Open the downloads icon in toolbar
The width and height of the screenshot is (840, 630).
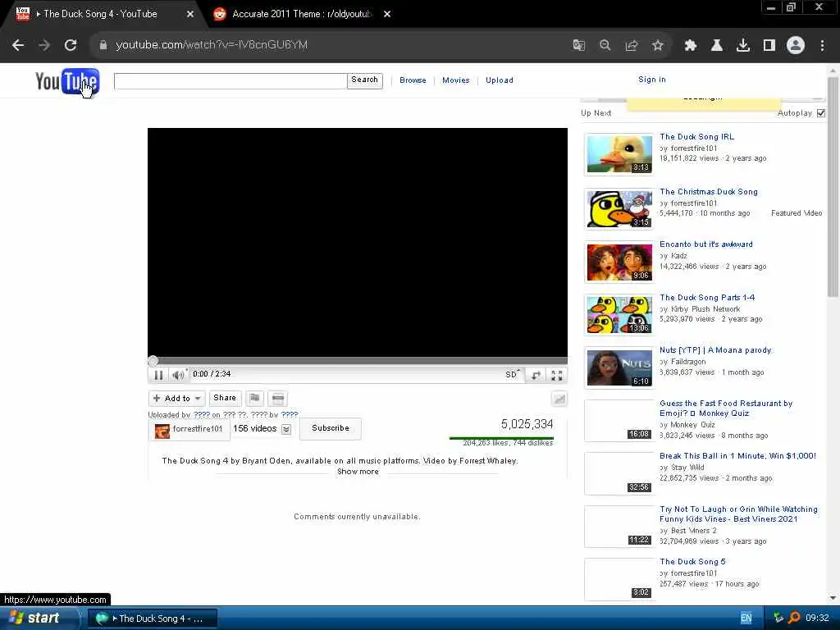[743, 46]
